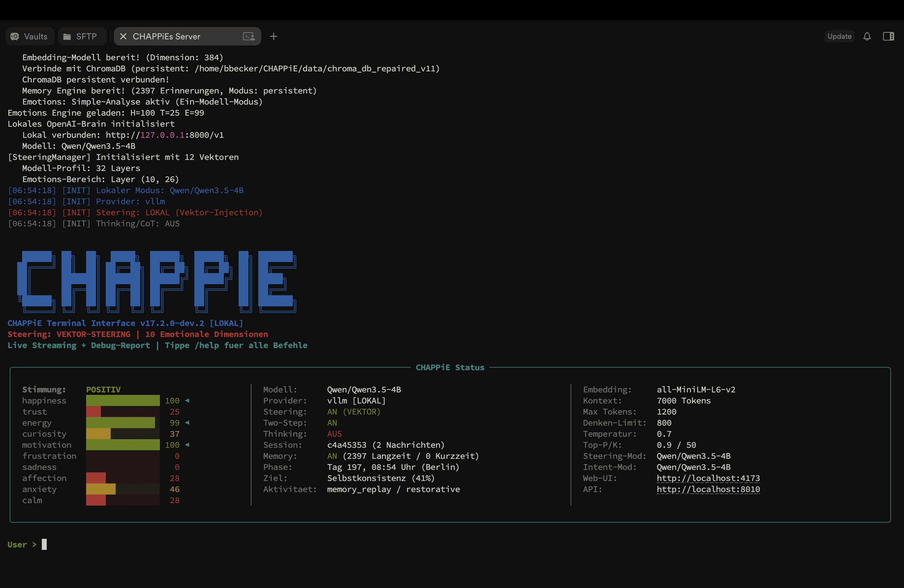904x588 pixels.
Task: Click Temperatur value 0.7
Action: click(x=664, y=434)
